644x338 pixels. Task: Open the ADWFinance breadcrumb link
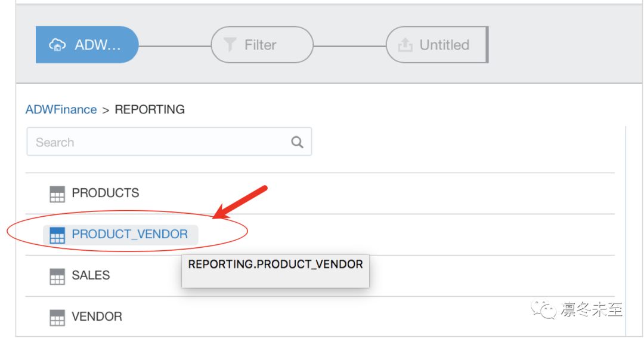61,109
